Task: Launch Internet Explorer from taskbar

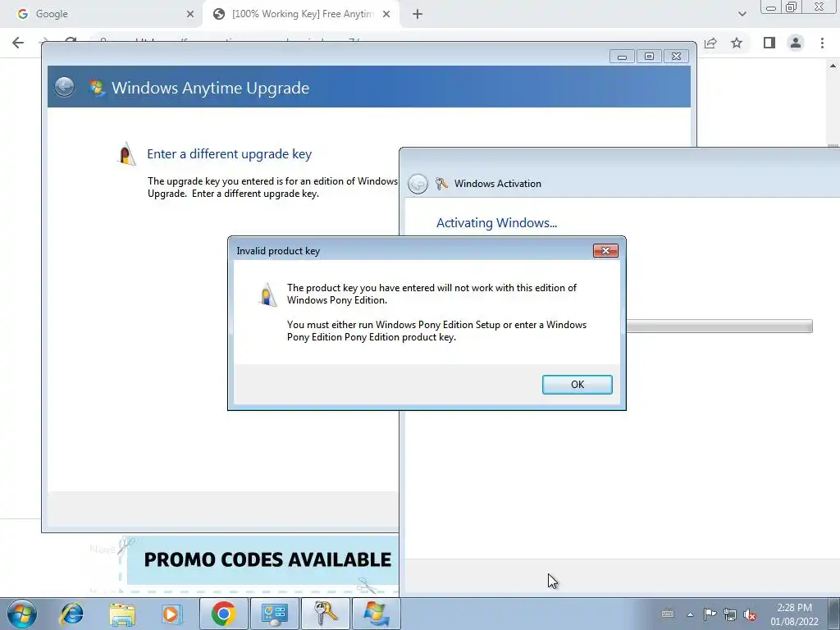Action: click(x=72, y=614)
